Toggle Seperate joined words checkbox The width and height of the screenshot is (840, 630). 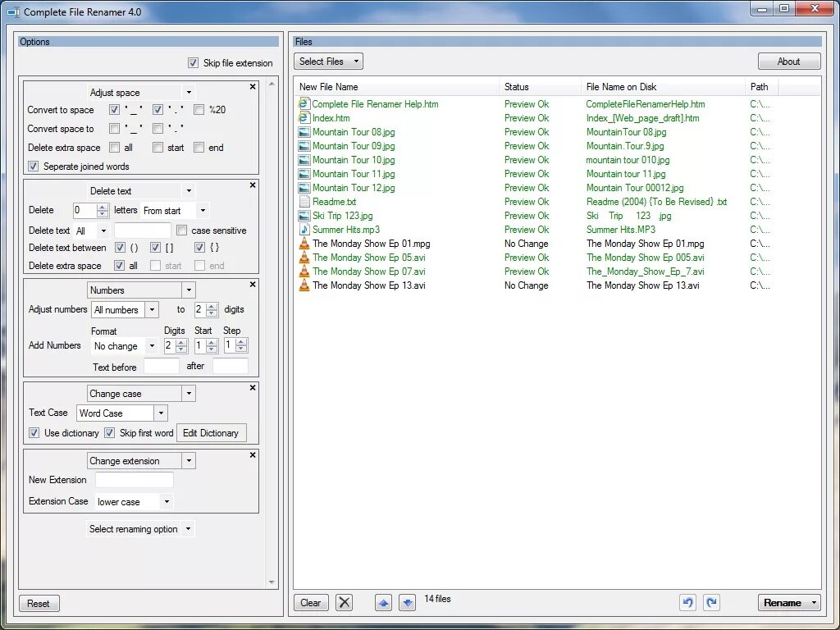[33, 166]
